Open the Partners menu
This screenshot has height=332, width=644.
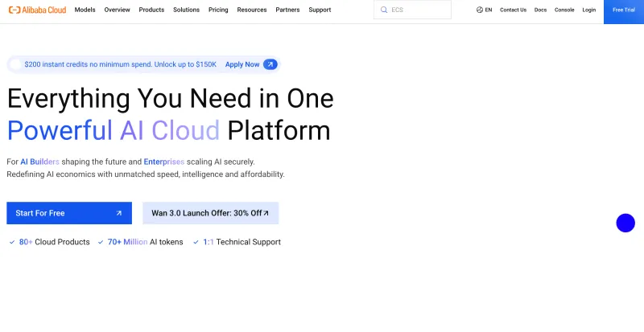[x=287, y=10]
